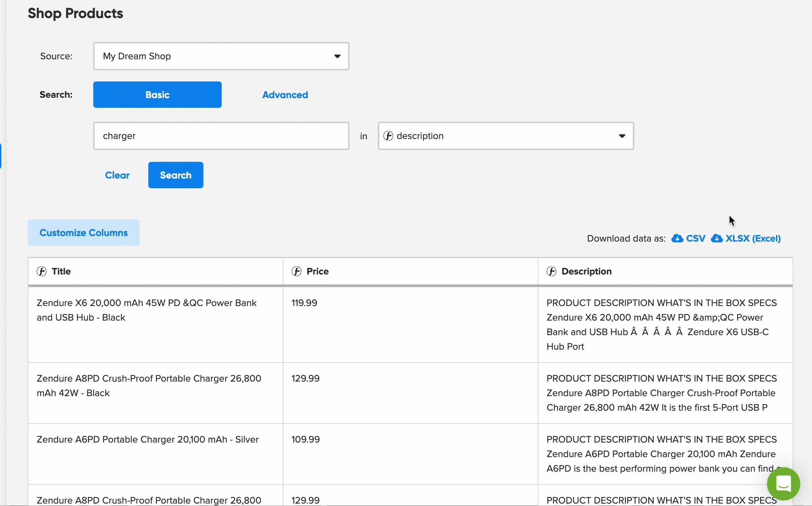Viewport: 812px width, 506px height.
Task: Click the Search: label
Action: click(x=56, y=95)
